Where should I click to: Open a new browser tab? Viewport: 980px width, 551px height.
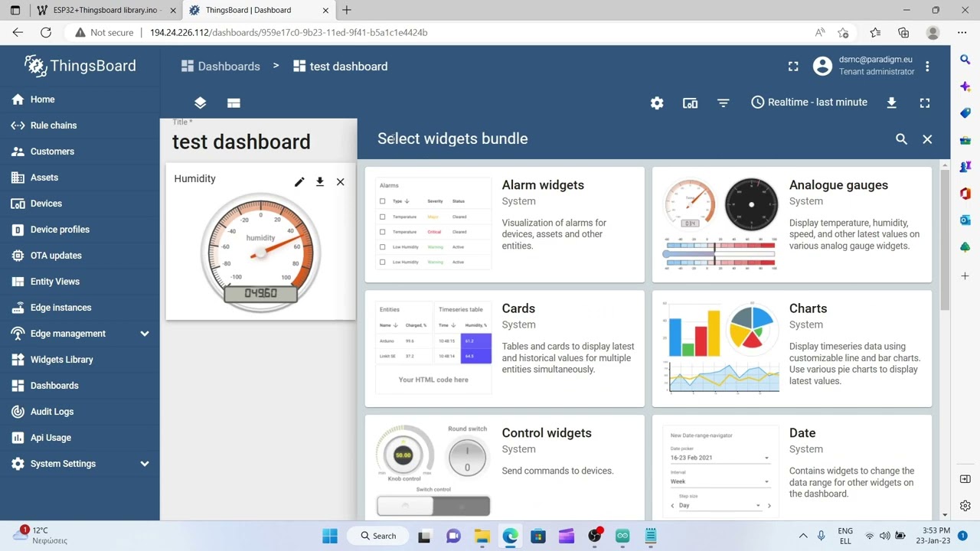[x=347, y=10]
